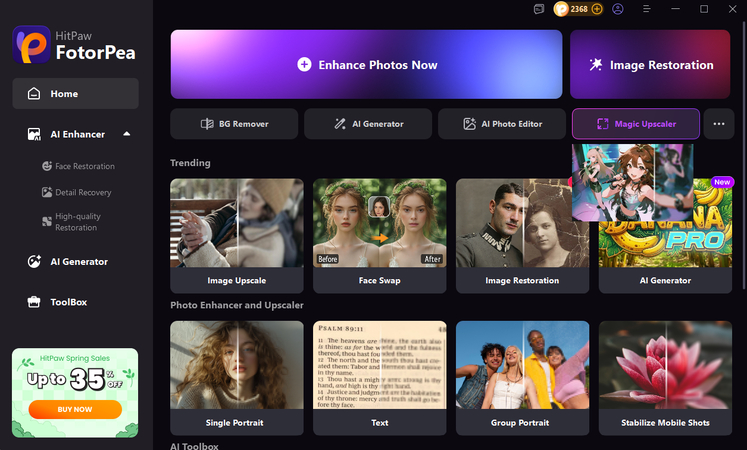Click the AI Generator sidebar icon
The width and height of the screenshot is (747, 450).
pyautogui.click(x=34, y=261)
